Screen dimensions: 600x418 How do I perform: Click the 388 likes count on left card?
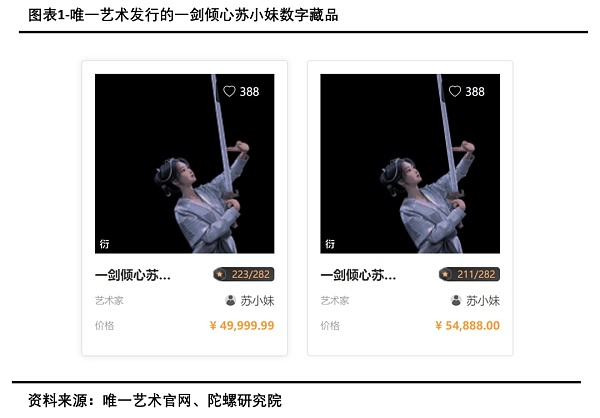(x=249, y=92)
